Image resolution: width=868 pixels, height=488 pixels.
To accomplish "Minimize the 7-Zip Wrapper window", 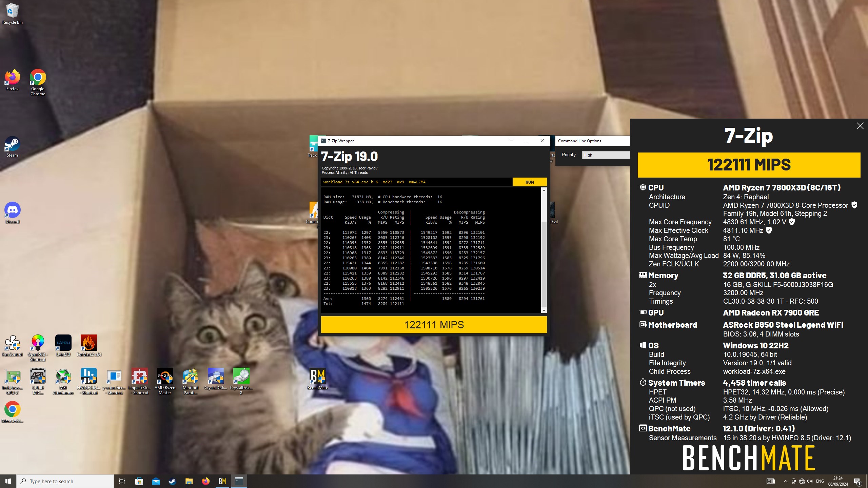I will click(511, 141).
